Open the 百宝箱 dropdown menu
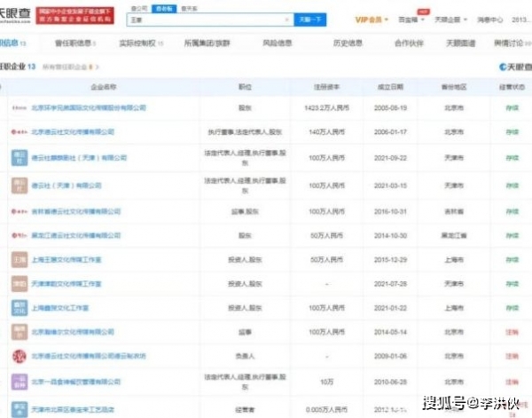Viewport: 532px width, 418px height. coord(411,20)
